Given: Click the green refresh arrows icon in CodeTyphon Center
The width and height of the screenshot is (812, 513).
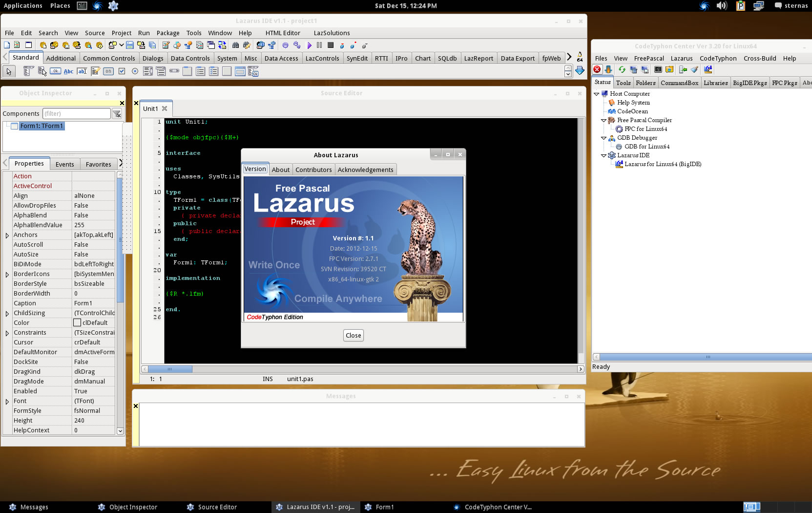Looking at the screenshot, I should (622, 69).
